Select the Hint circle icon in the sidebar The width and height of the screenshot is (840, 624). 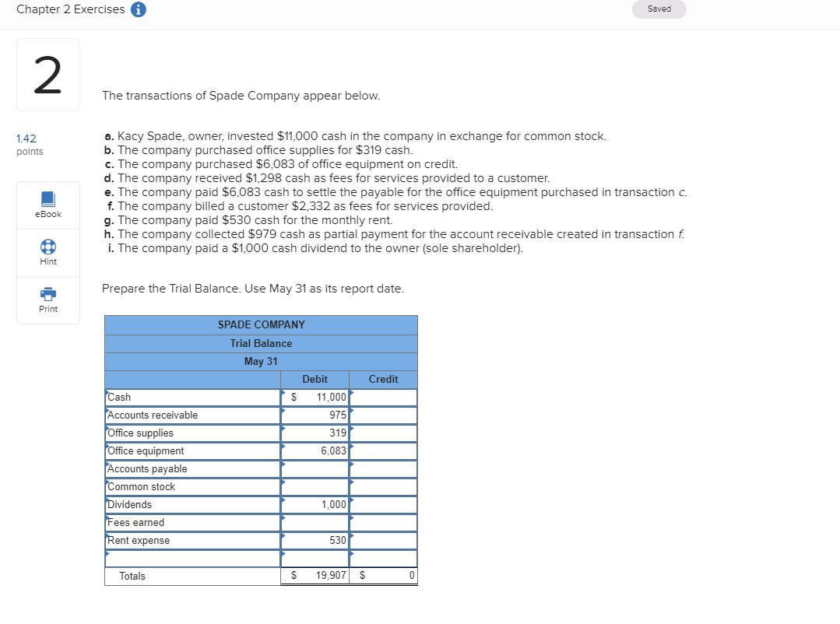47,247
